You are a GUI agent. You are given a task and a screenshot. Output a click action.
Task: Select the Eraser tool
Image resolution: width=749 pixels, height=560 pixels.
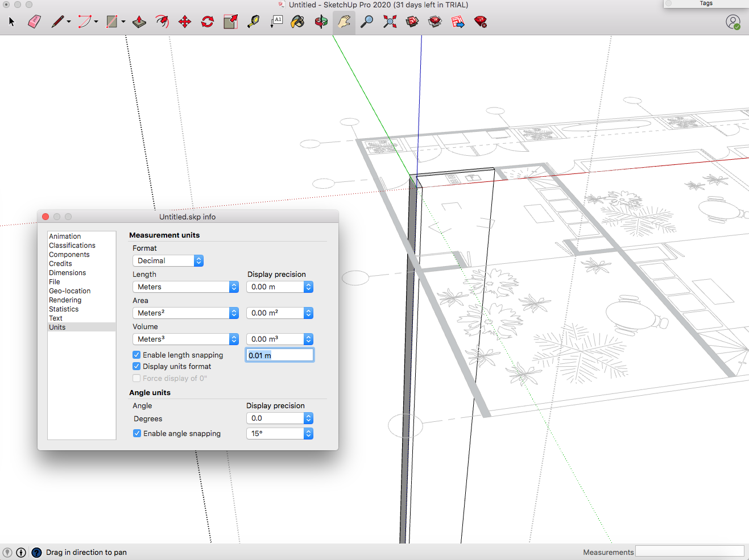coord(34,22)
